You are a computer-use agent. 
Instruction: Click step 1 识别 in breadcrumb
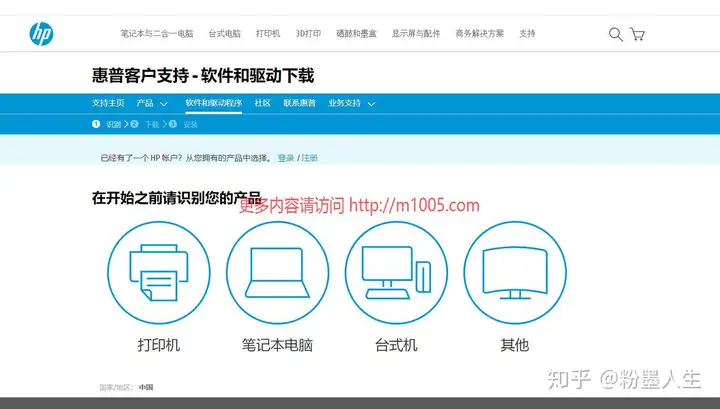107,124
